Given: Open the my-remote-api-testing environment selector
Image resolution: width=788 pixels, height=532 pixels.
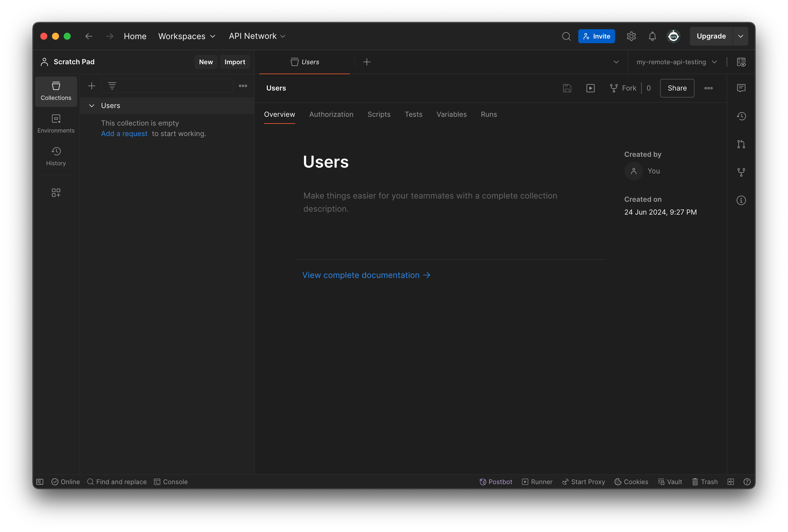Looking at the screenshot, I should click(676, 62).
